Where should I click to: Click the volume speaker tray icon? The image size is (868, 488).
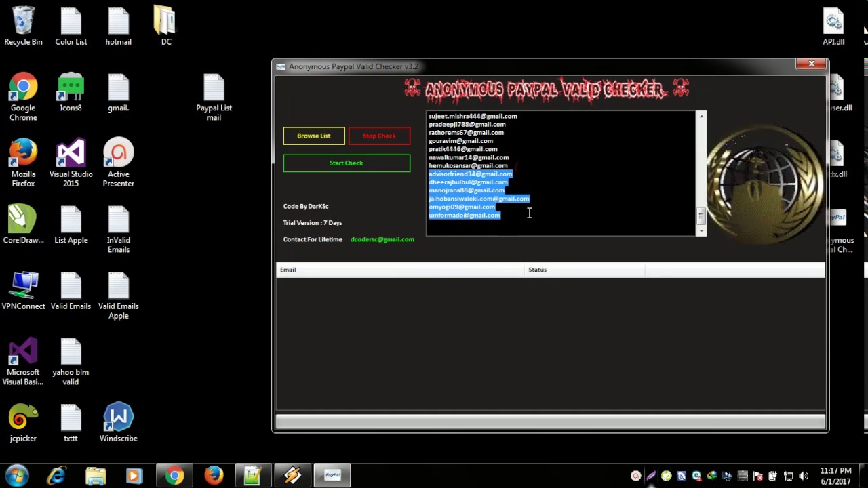pos(804,476)
